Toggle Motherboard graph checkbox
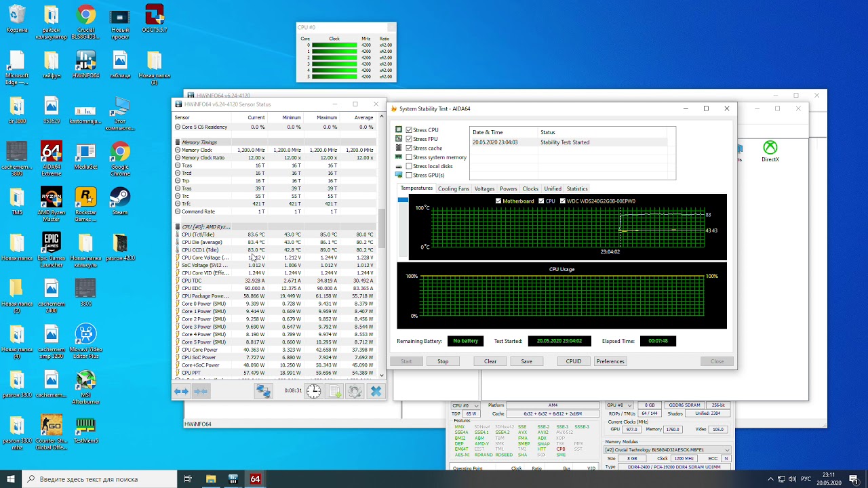 tap(498, 201)
